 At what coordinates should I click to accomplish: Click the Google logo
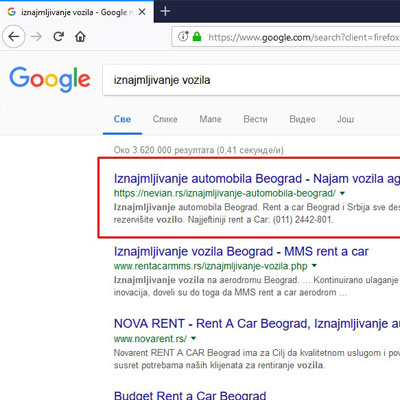pos(50,79)
